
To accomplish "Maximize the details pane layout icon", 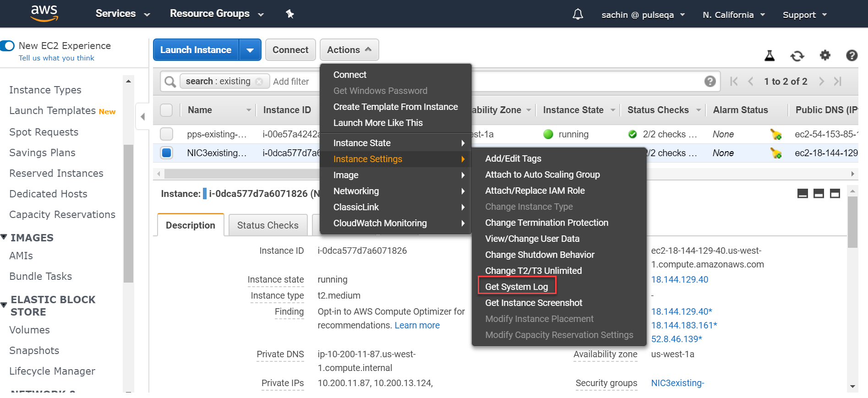I will pos(835,193).
